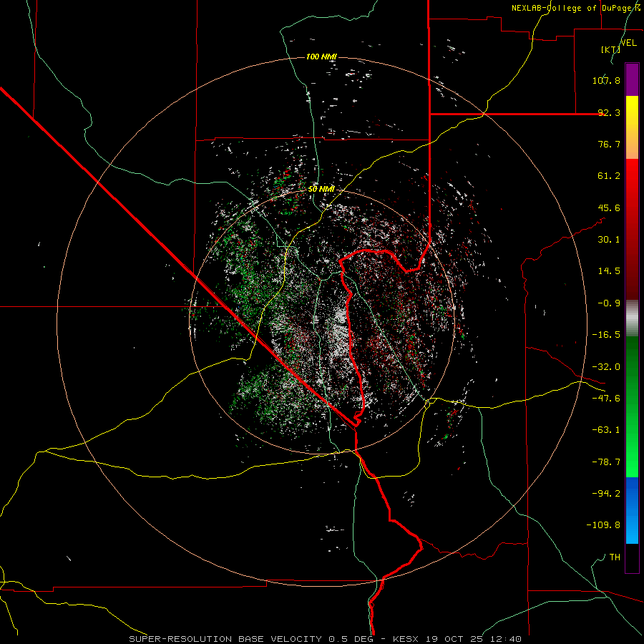The image size is (644, 644).
Task: Select the -109.8 legend value
Action: [604, 525]
